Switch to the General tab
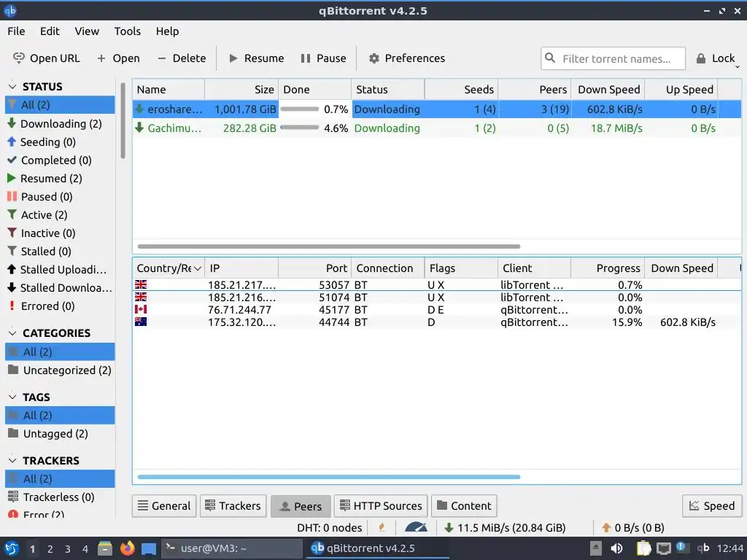Image resolution: width=747 pixels, height=560 pixels. (x=164, y=506)
